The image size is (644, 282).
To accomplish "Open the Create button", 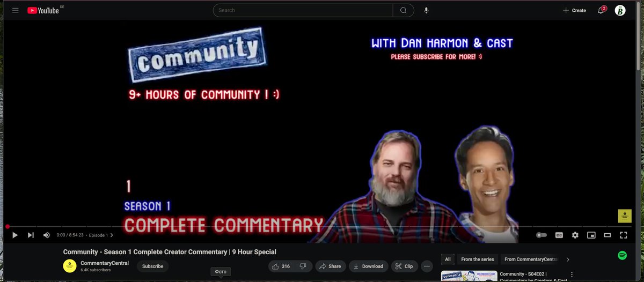I will pos(574,10).
